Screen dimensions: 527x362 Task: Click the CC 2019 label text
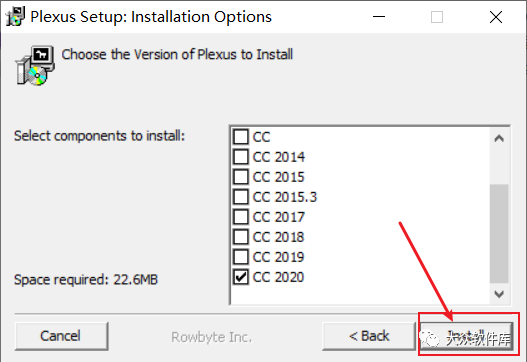pos(278,257)
